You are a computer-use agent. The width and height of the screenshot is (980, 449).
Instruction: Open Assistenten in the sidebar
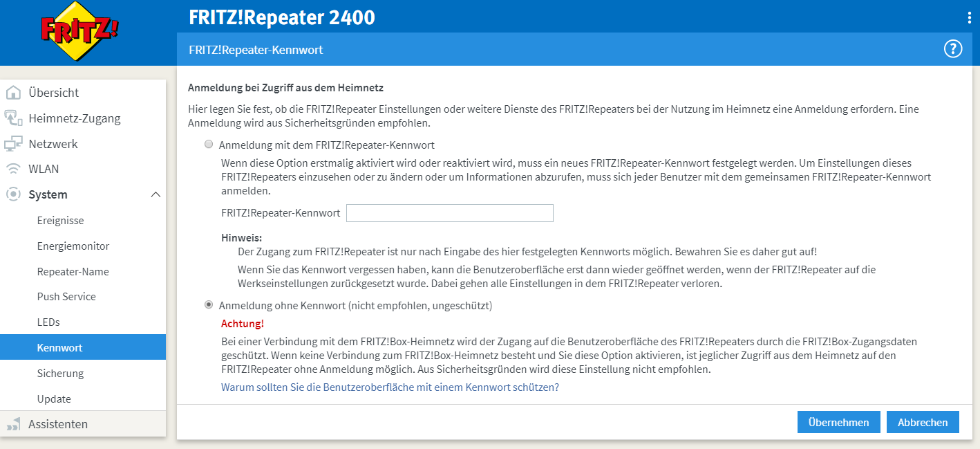[58, 424]
